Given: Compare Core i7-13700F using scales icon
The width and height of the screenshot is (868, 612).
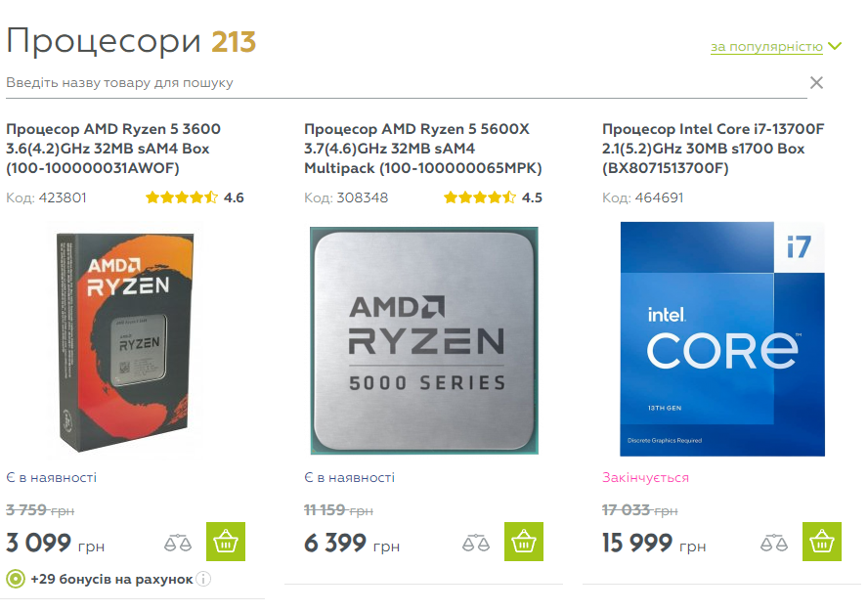Looking at the screenshot, I should [x=774, y=544].
